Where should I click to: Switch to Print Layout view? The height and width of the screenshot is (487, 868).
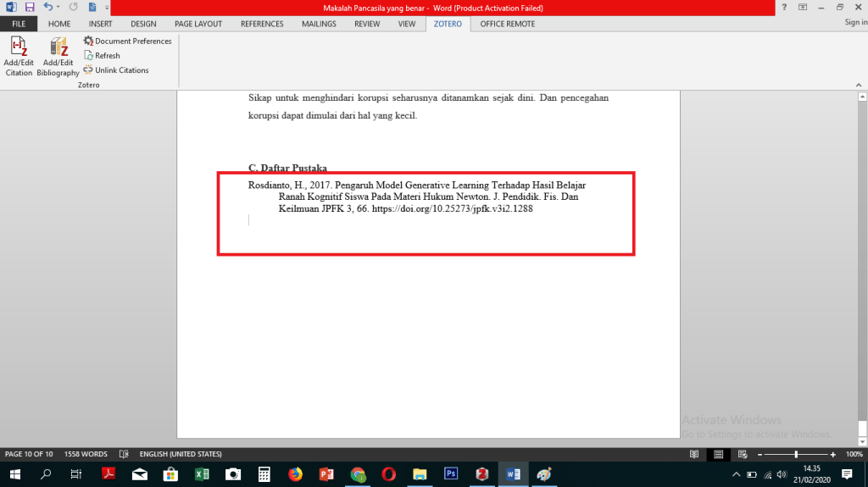pos(717,454)
